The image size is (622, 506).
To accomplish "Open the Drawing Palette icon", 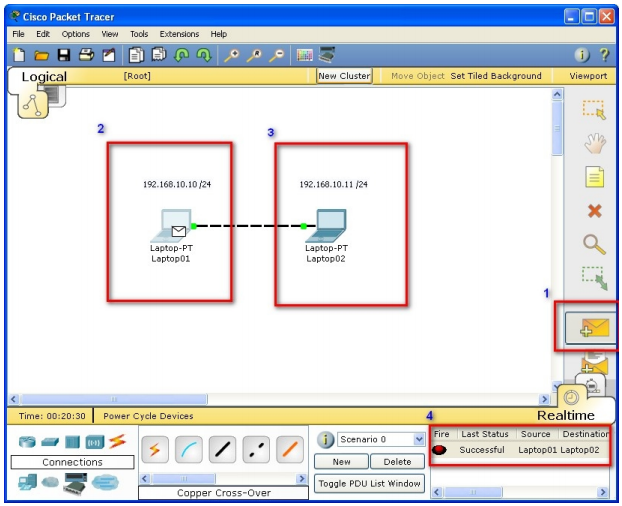I will (305, 55).
